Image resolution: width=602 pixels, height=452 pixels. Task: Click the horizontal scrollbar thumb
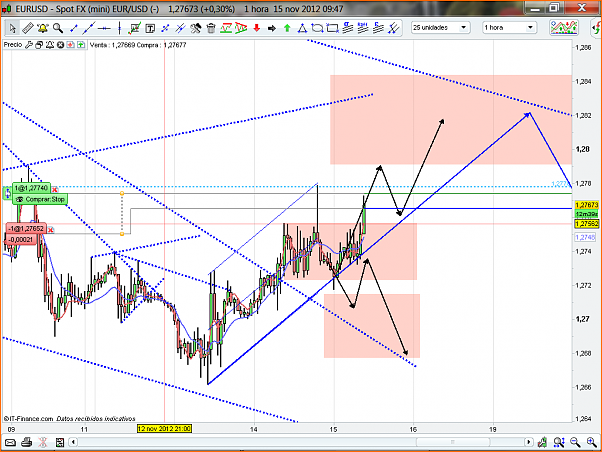[x=453, y=442]
